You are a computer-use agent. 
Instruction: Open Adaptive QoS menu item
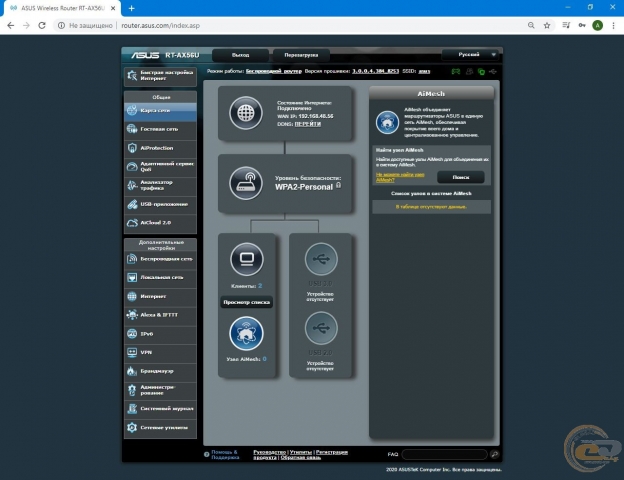click(x=160, y=167)
